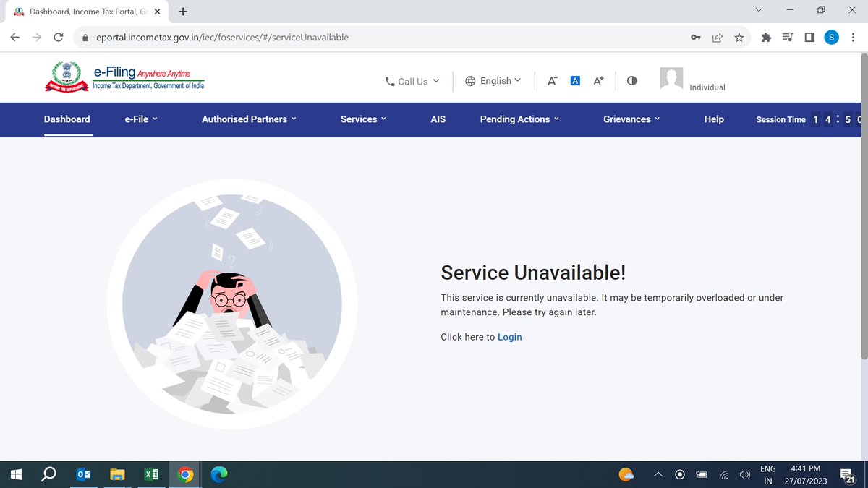
Task: Expand the Pending Actions menu
Action: [519, 119]
